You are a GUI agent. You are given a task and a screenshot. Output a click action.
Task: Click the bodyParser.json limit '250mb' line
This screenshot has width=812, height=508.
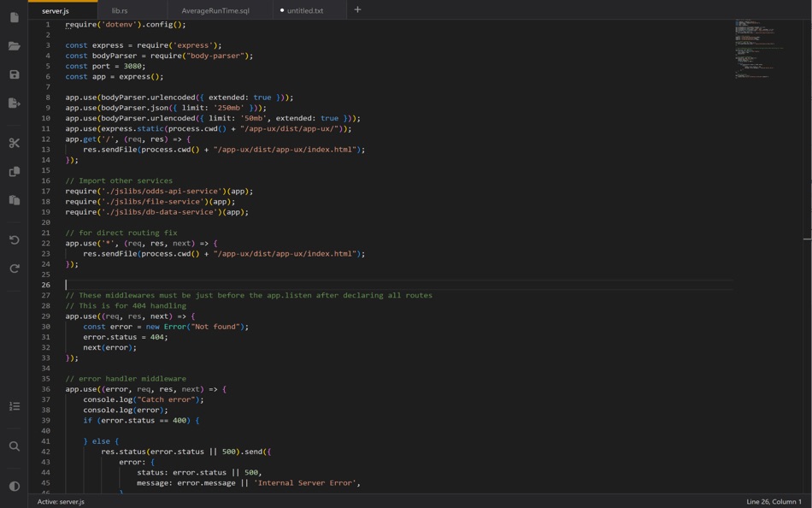point(166,108)
